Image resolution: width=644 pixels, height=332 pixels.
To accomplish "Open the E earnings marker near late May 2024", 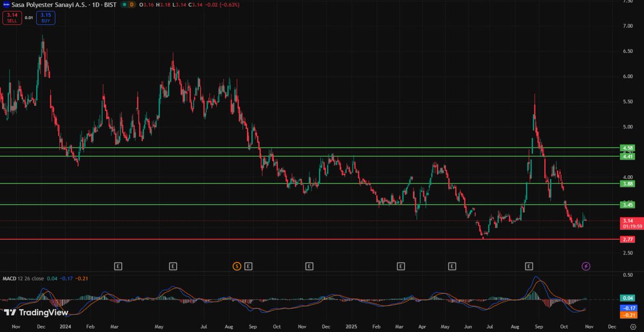I will pyautogui.click(x=173, y=266).
